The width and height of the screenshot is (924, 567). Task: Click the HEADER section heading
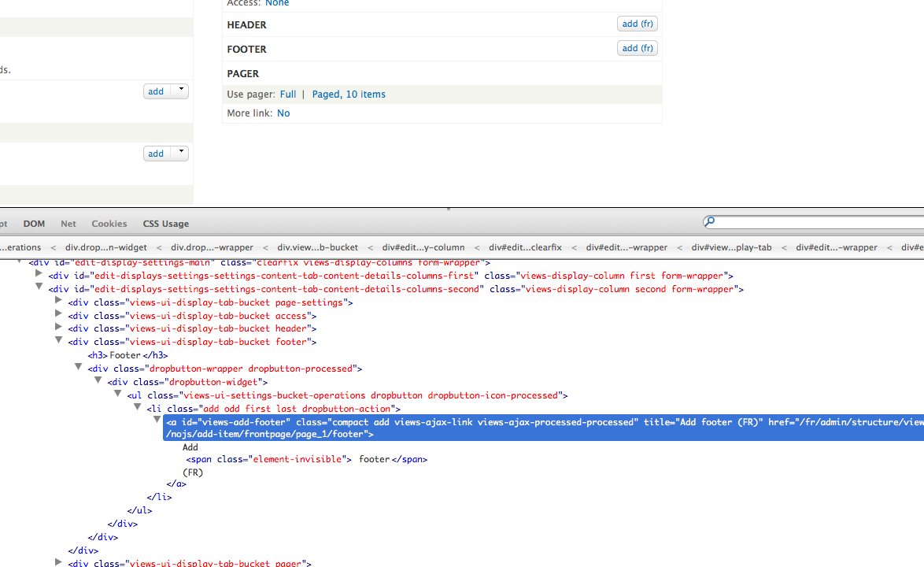[x=246, y=24]
